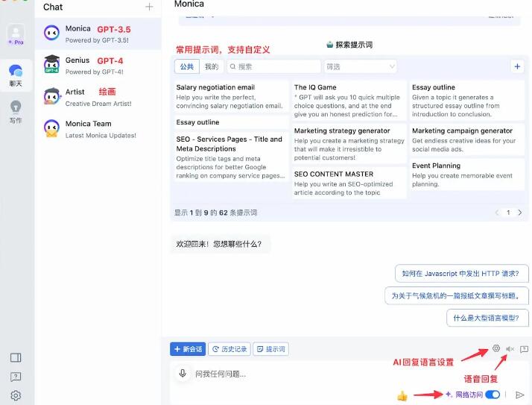This screenshot has width=532, height=405.
Task: Click the 欢迎回来 welcome message bubble
Action: 221,244
